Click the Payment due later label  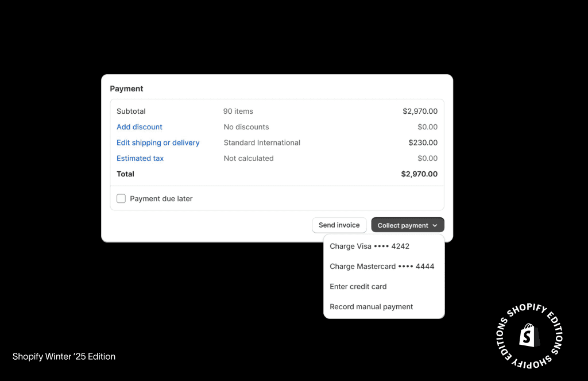pos(161,199)
